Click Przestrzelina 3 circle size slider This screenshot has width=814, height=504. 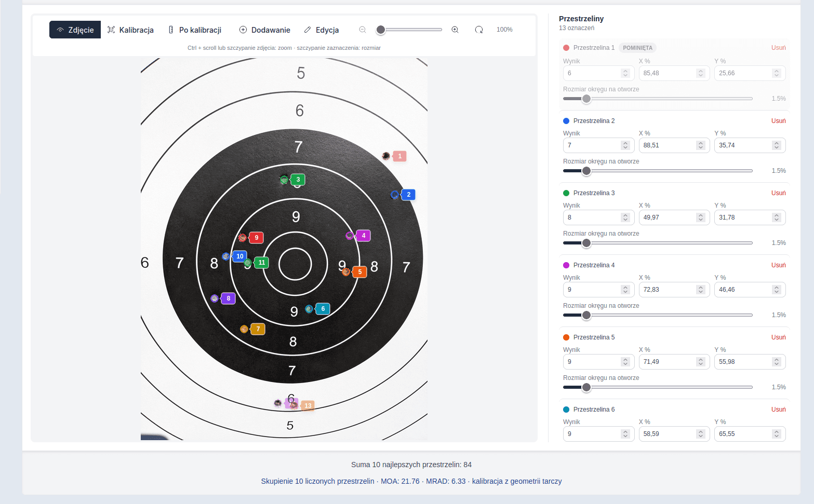click(x=658, y=243)
